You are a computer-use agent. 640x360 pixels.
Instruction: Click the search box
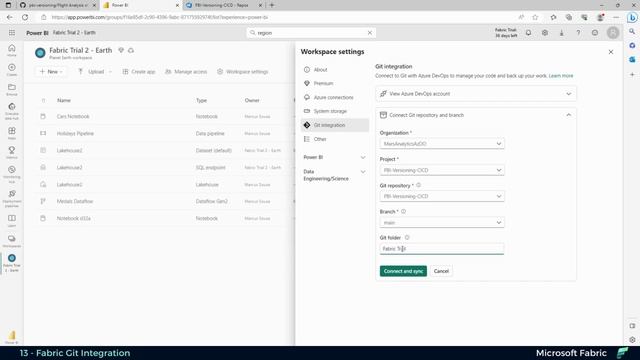pyautogui.click(x=311, y=33)
